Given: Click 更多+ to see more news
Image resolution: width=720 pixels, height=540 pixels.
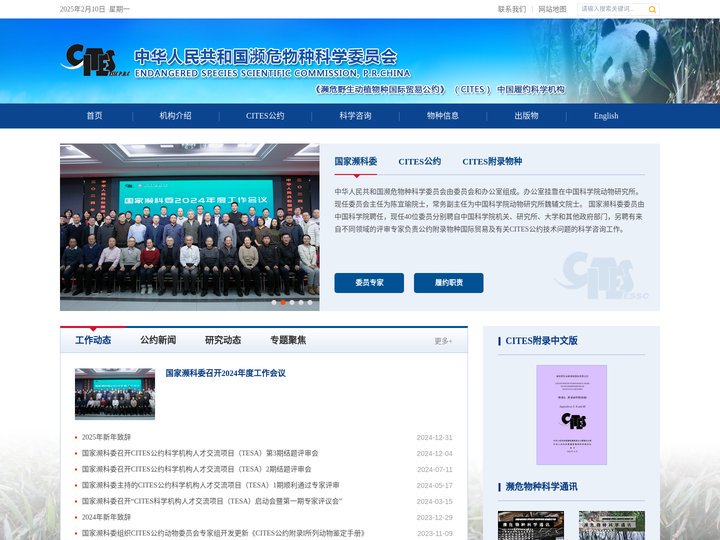Looking at the screenshot, I should coord(443,341).
